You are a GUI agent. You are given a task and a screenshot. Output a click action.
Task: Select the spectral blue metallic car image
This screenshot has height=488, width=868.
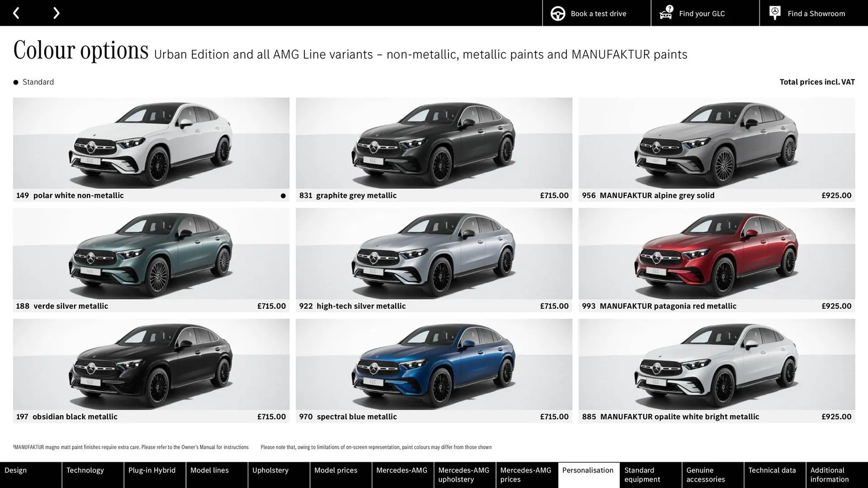click(x=433, y=364)
